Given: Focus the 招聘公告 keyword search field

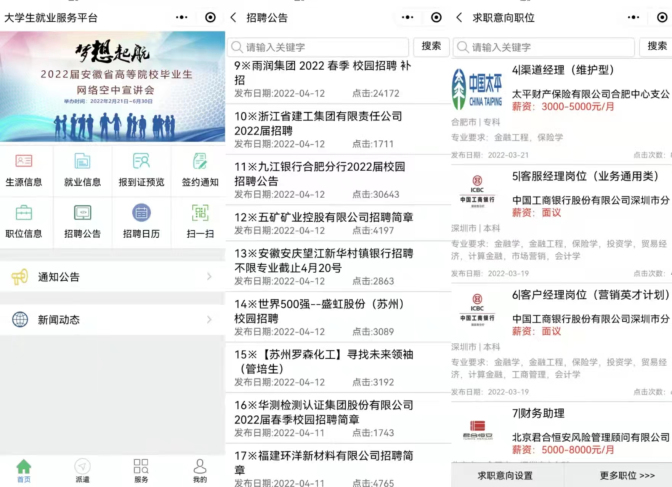Looking at the screenshot, I should [x=320, y=47].
